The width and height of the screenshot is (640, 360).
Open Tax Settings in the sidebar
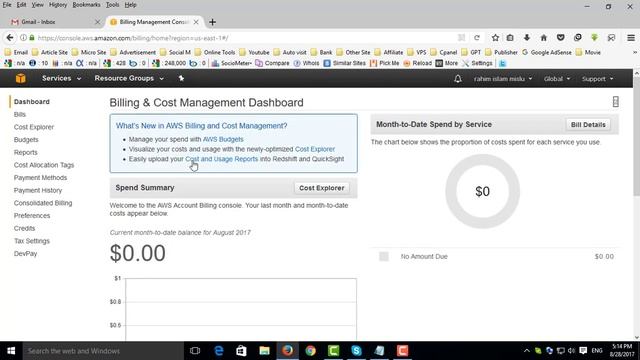click(x=32, y=241)
